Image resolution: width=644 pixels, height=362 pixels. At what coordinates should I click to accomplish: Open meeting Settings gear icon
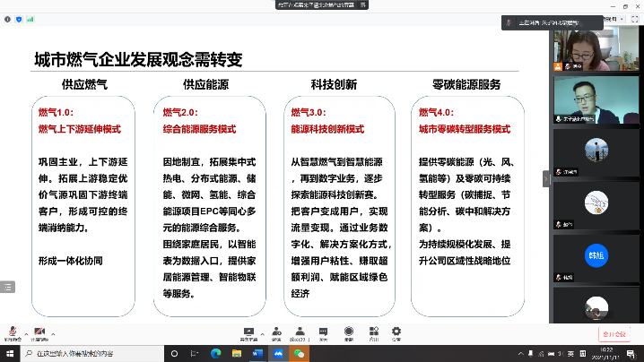[x=396, y=332]
